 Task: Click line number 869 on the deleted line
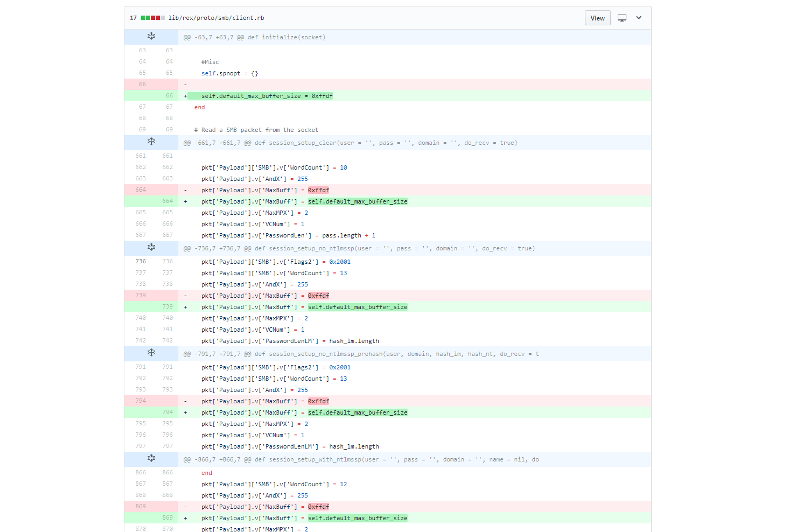tap(140, 506)
